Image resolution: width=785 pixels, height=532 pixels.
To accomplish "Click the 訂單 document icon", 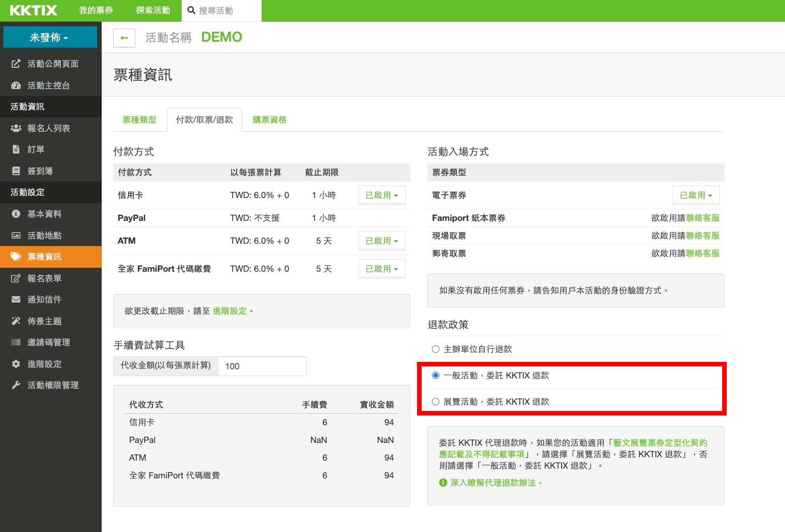I will pyautogui.click(x=16, y=150).
